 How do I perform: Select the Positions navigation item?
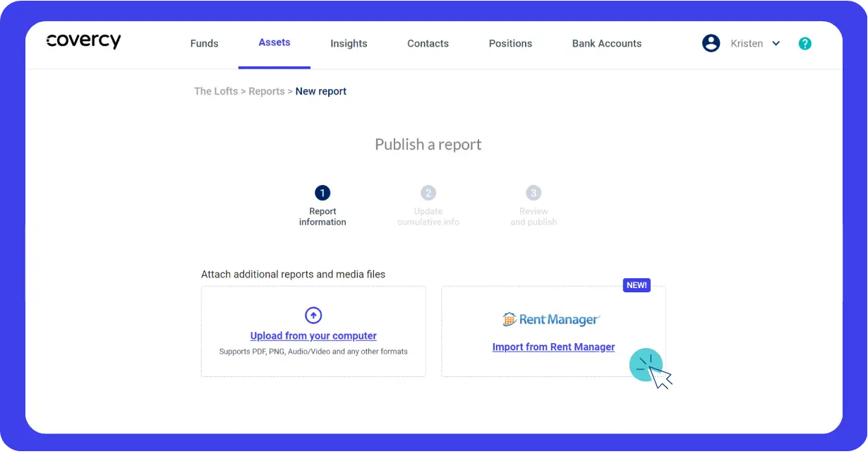510,43
